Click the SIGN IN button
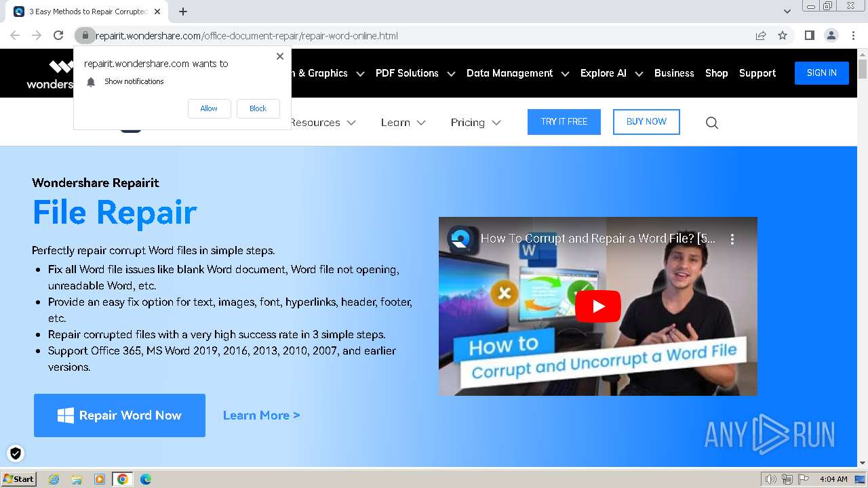This screenshot has width=868, height=488. click(x=821, y=73)
